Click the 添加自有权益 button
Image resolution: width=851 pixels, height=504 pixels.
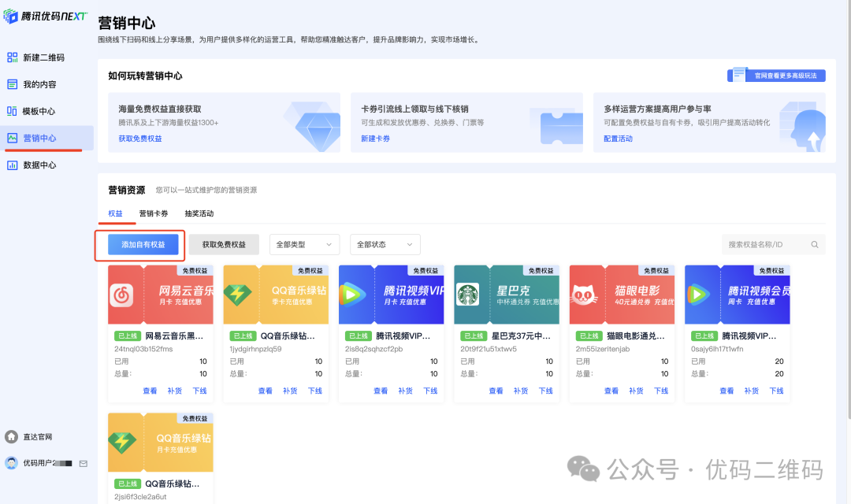[x=143, y=245]
